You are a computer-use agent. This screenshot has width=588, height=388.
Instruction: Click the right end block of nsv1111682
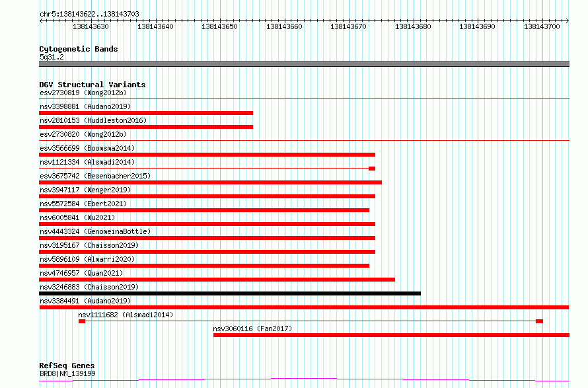pos(539,321)
